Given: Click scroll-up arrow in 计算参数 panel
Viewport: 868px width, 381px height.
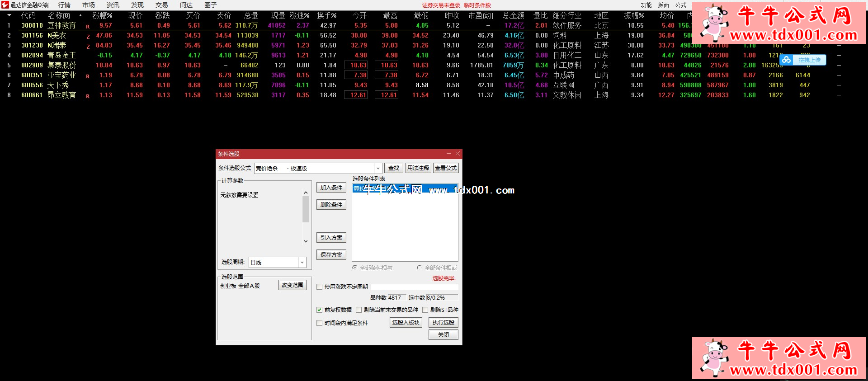Looking at the screenshot, I should 306,193.
